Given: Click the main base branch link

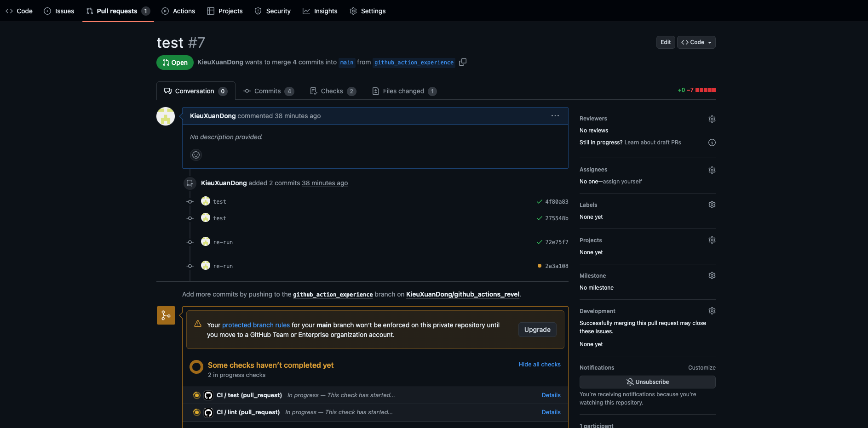Looking at the screenshot, I should pos(347,63).
